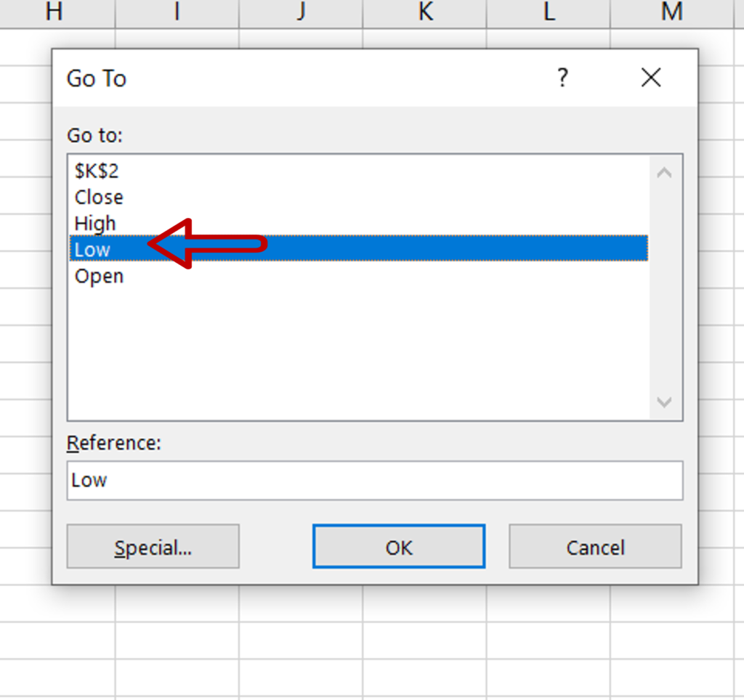This screenshot has width=744, height=700.
Task: Click the Go To dialog title bar
Action: (291, 78)
